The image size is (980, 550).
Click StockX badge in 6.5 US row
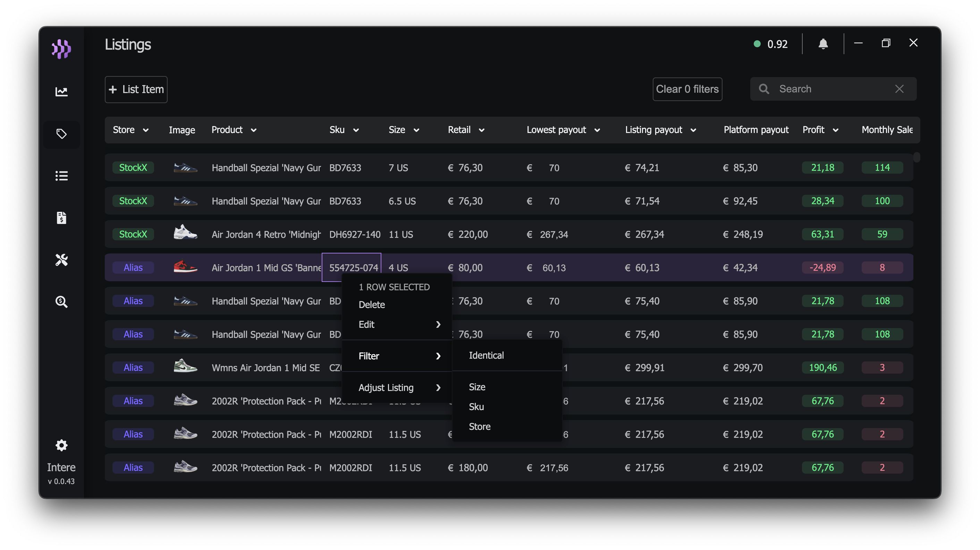point(133,201)
